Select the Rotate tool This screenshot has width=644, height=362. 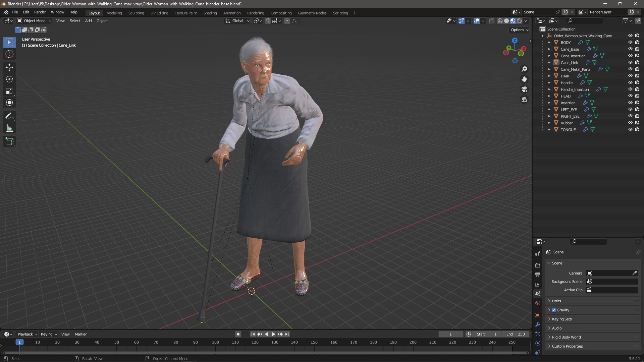(x=9, y=79)
